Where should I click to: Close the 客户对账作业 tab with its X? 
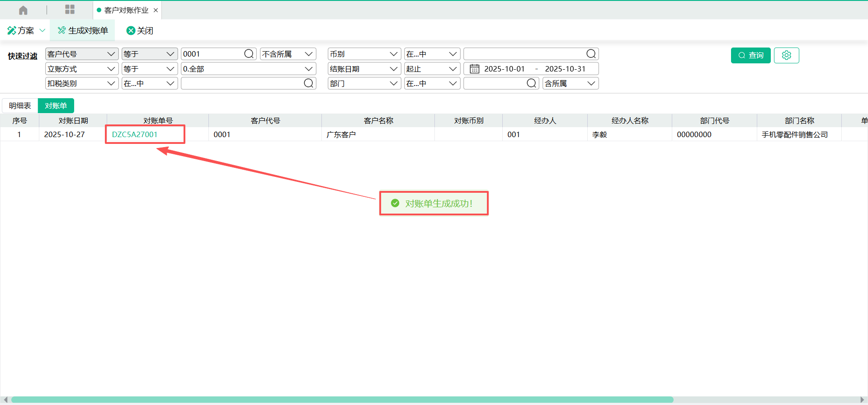click(156, 10)
